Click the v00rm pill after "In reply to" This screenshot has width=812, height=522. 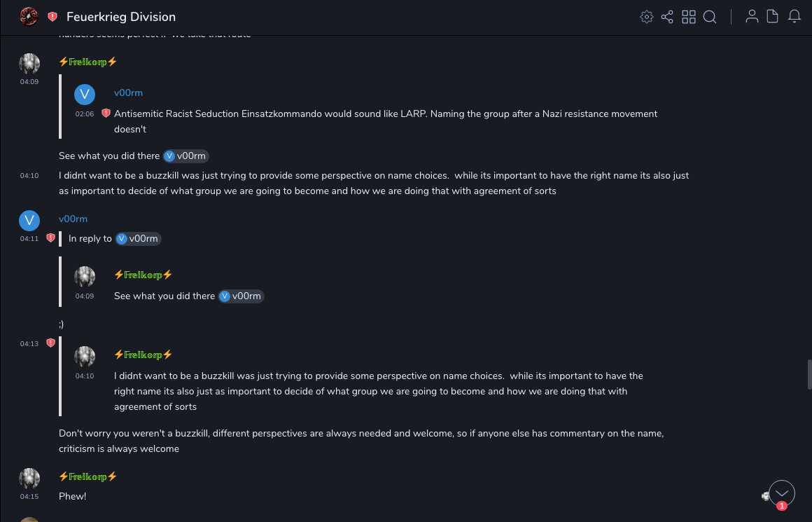139,239
